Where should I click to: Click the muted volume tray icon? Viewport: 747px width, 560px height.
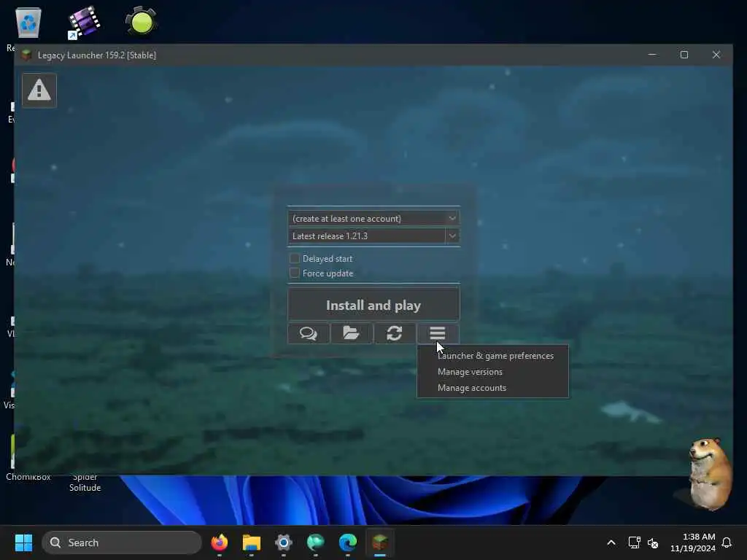[653, 542]
